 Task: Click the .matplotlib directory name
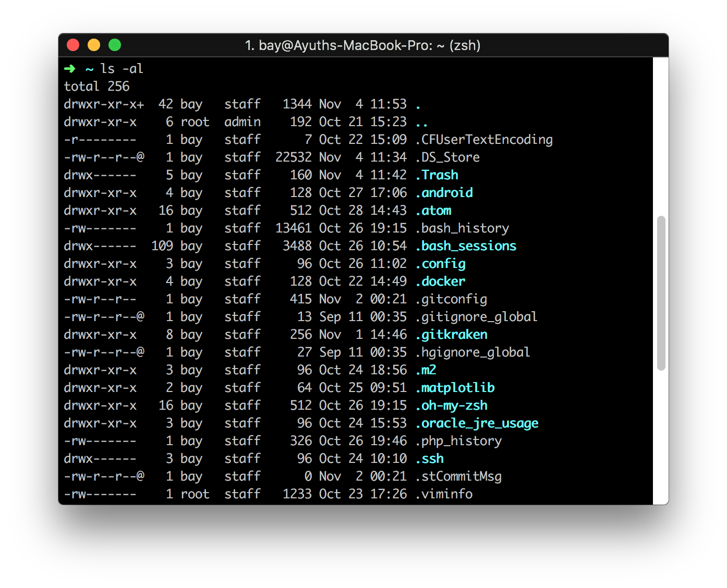point(455,388)
